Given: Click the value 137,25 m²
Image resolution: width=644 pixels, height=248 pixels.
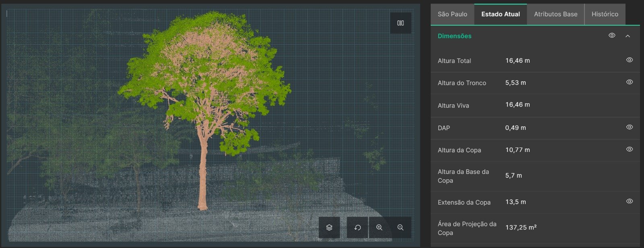Looking at the screenshot, I should coord(521,227).
